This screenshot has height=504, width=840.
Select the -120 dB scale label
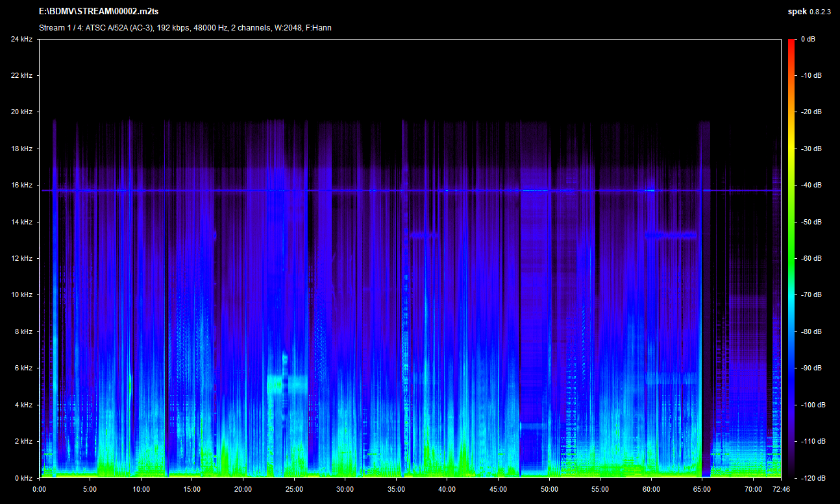point(812,478)
